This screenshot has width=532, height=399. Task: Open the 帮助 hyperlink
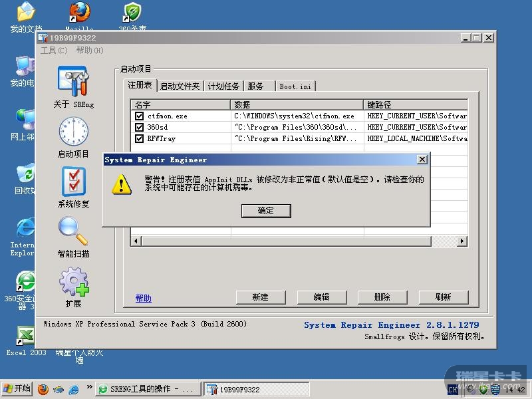144,298
